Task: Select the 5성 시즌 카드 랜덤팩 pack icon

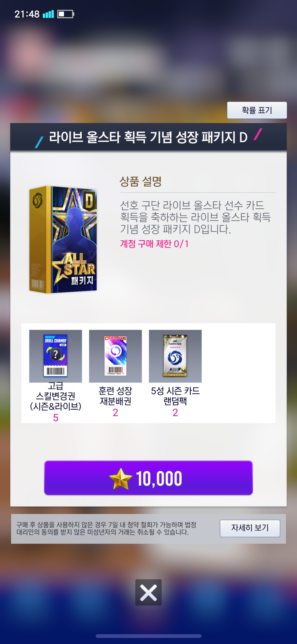Action: pos(175,356)
